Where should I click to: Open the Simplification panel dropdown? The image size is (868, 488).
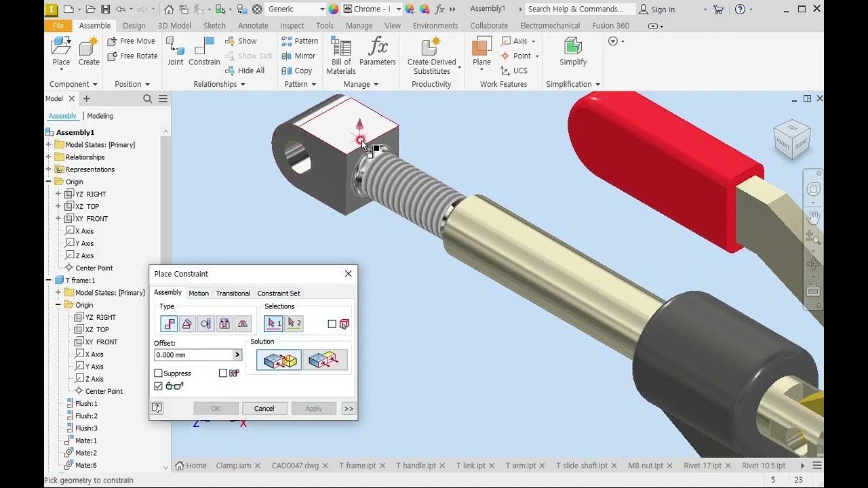click(573, 84)
